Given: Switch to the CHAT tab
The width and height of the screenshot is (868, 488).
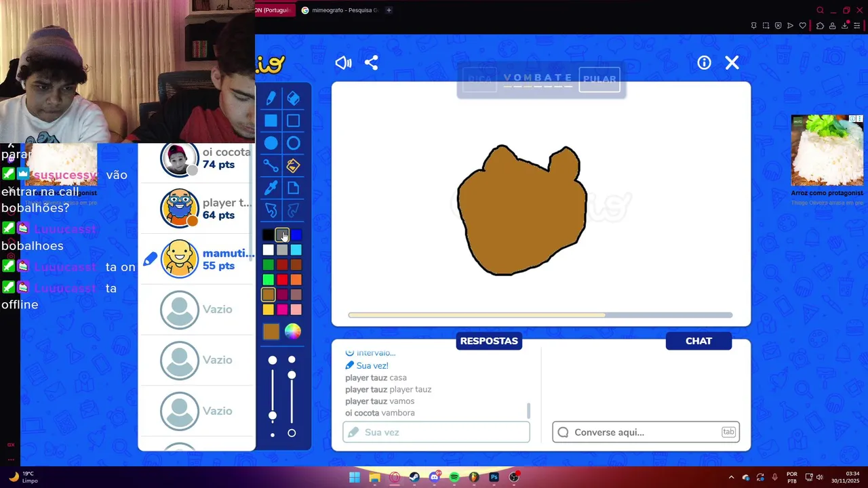Looking at the screenshot, I should point(698,341).
